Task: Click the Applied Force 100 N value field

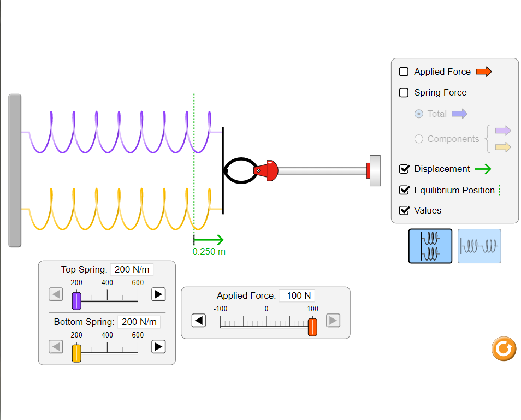Action: (x=297, y=295)
